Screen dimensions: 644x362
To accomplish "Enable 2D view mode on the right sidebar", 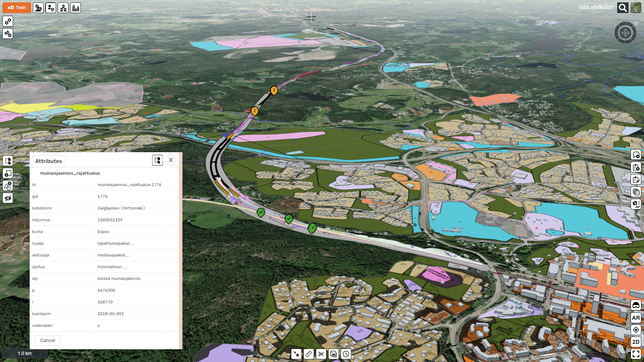I will click(x=636, y=342).
